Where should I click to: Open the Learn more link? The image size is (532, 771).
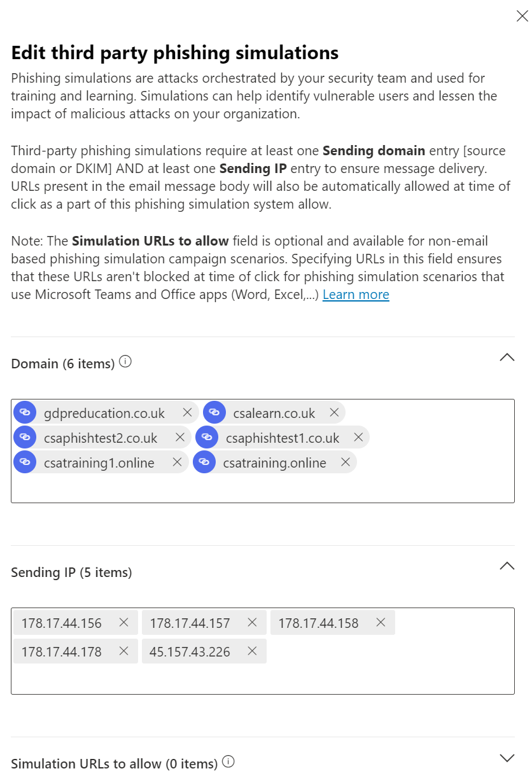pyautogui.click(x=356, y=294)
